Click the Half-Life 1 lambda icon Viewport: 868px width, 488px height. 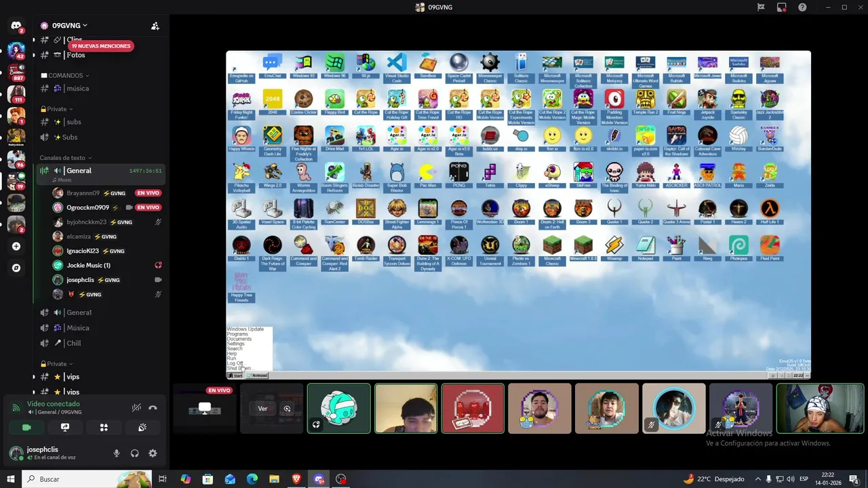pyautogui.click(x=770, y=211)
